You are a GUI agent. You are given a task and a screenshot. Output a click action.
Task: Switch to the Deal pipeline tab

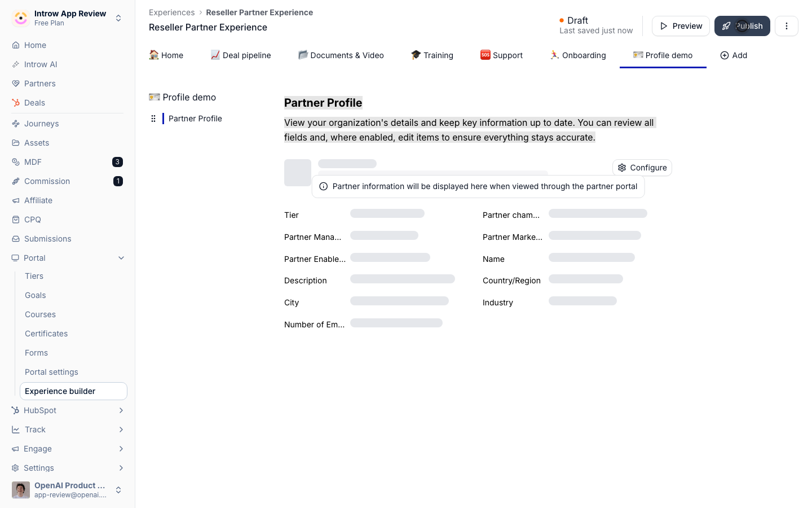(241, 55)
